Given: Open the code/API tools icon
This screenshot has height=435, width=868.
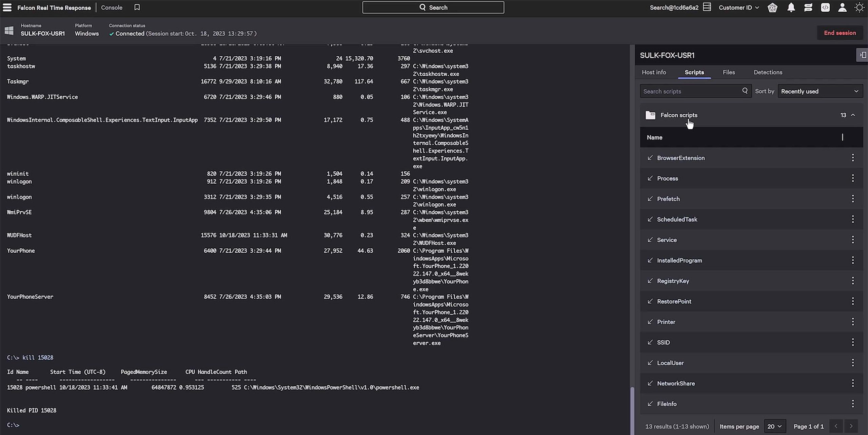Looking at the screenshot, I should point(825,7).
